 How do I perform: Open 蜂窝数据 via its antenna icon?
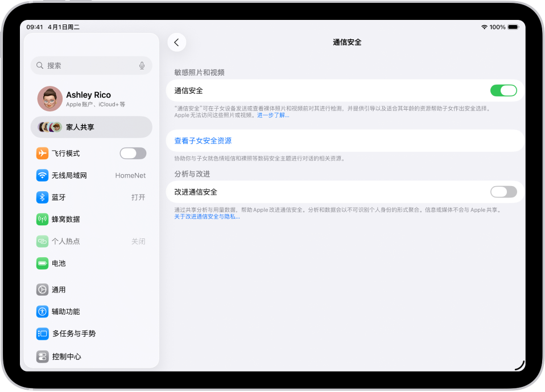(x=42, y=219)
